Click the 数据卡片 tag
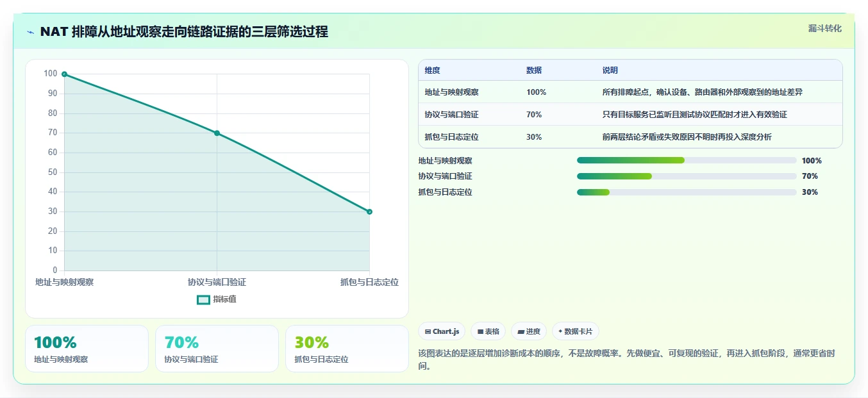Image resolution: width=868 pixels, height=398 pixels. tap(575, 331)
